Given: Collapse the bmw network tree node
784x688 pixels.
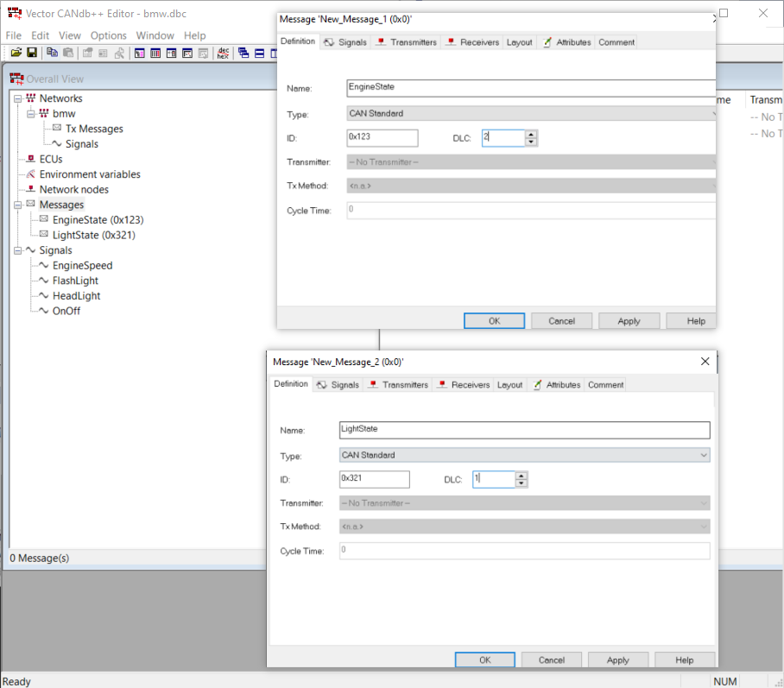Looking at the screenshot, I should tap(29, 113).
